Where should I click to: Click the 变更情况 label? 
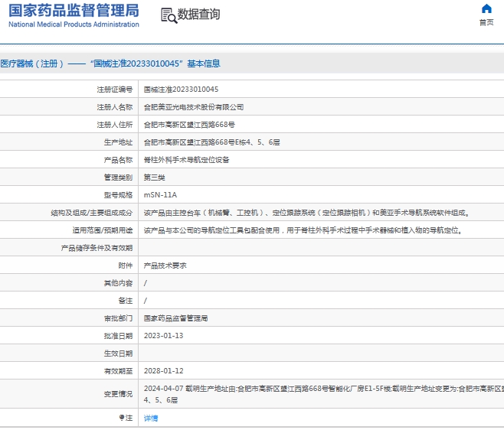118,394
